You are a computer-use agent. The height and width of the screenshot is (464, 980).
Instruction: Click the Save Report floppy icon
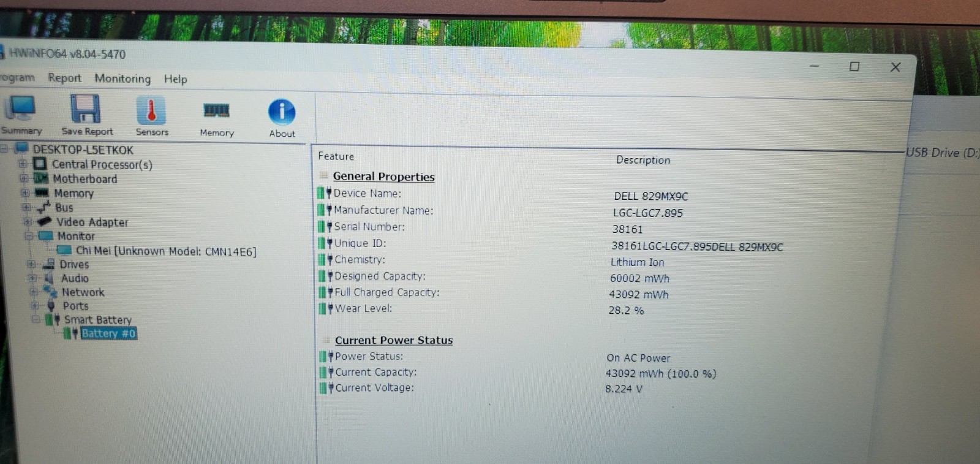tap(85, 110)
